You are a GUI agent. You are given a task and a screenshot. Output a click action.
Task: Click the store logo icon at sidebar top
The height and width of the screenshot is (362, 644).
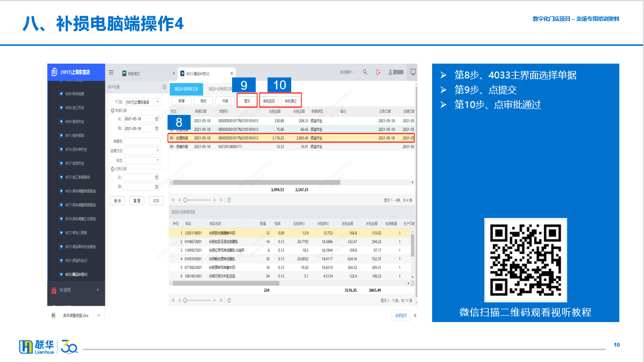(x=54, y=72)
